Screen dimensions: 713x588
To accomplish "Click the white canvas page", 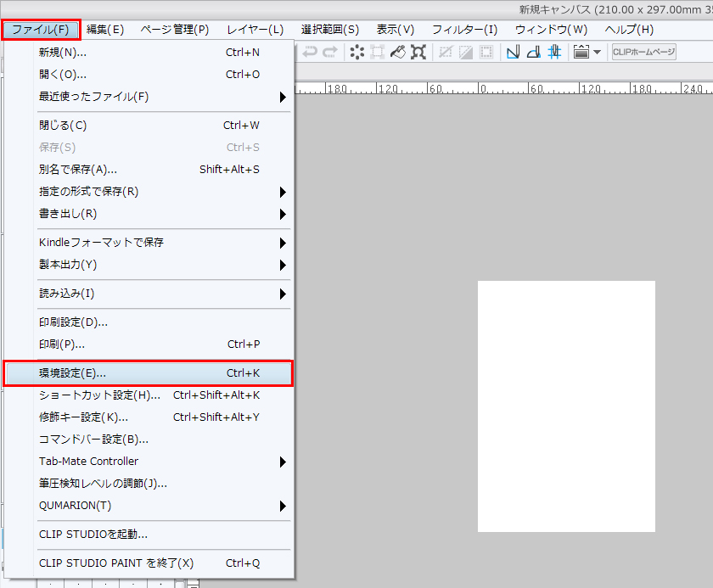I will tap(566, 406).
